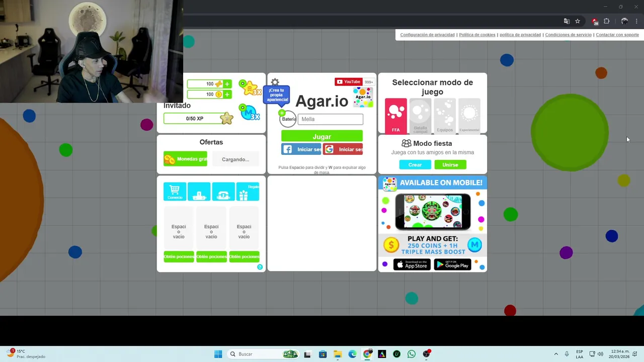Click the last Espacio vacío potion slot
Viewport: 644px width, 362px height.
[x=244, y=228]
